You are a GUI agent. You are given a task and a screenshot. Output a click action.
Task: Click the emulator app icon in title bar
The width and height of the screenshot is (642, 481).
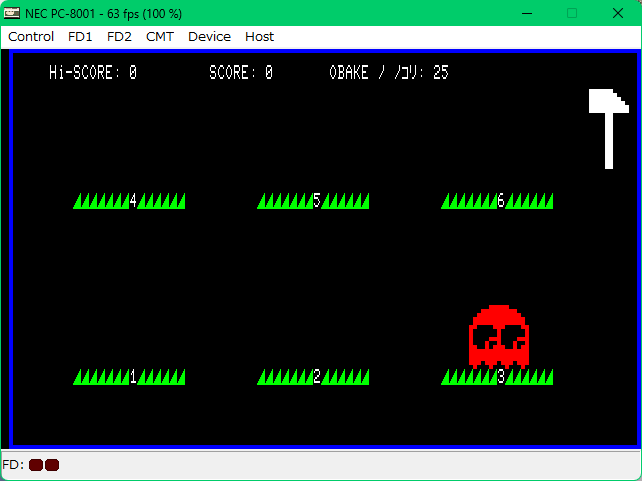coord(11,13)
